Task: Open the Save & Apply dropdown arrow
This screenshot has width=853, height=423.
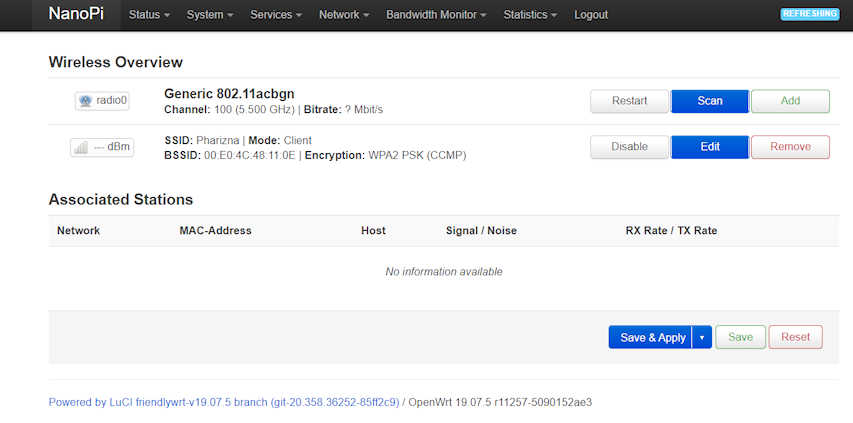Action: 702,337
